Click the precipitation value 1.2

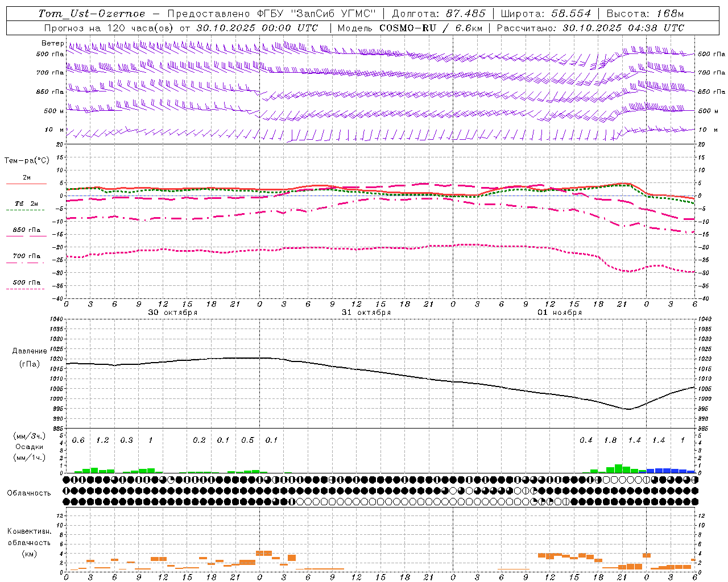pos(102,440)
